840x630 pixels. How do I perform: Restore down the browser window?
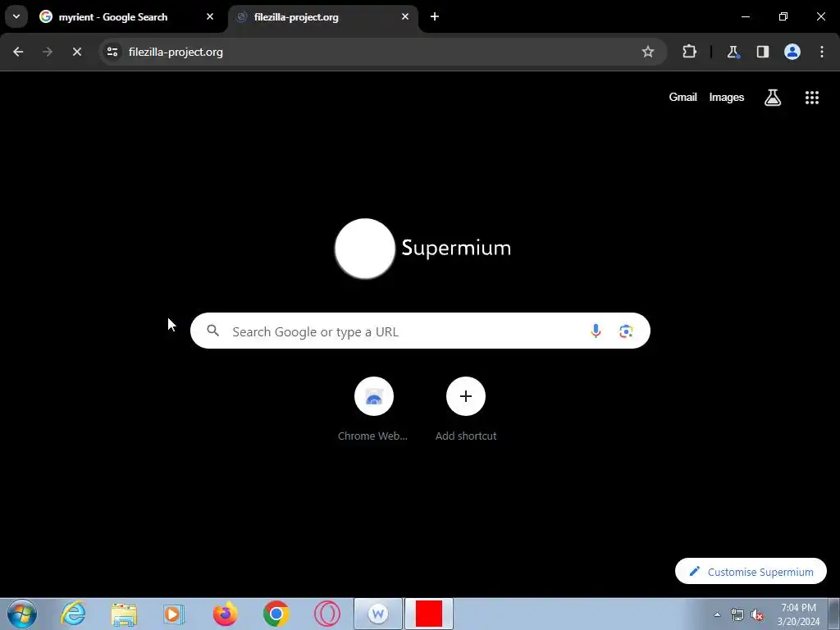coord(783,16)
